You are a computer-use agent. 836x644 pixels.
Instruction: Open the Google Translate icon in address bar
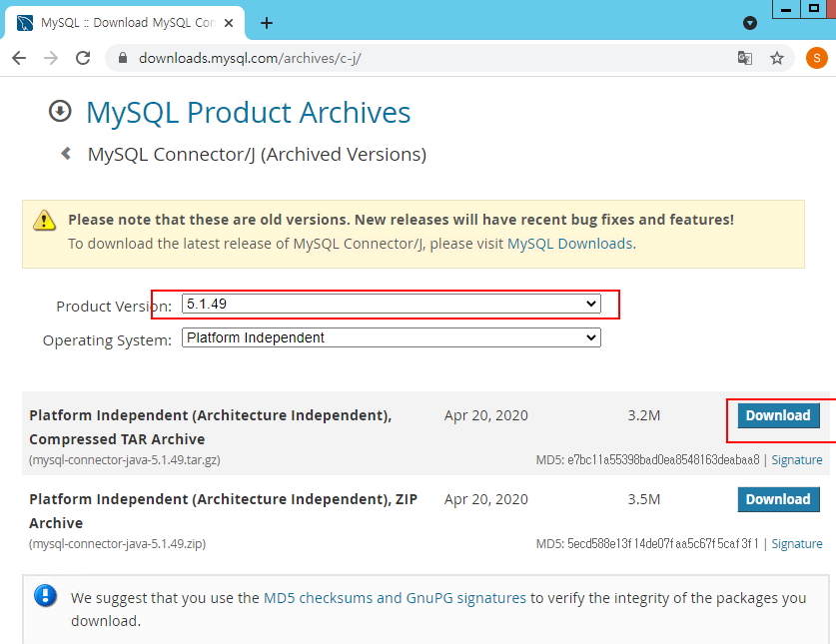[x=744, y=58]
